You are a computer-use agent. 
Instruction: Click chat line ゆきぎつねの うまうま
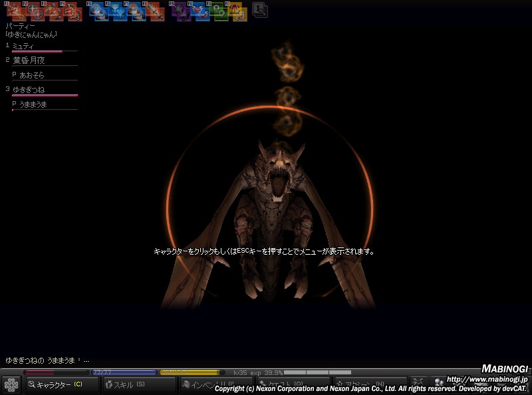[47, 360]
